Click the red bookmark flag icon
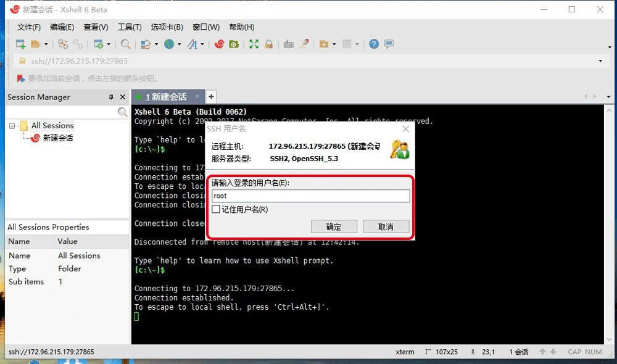This screenshot has height=364, width=617. coord(21,79)
